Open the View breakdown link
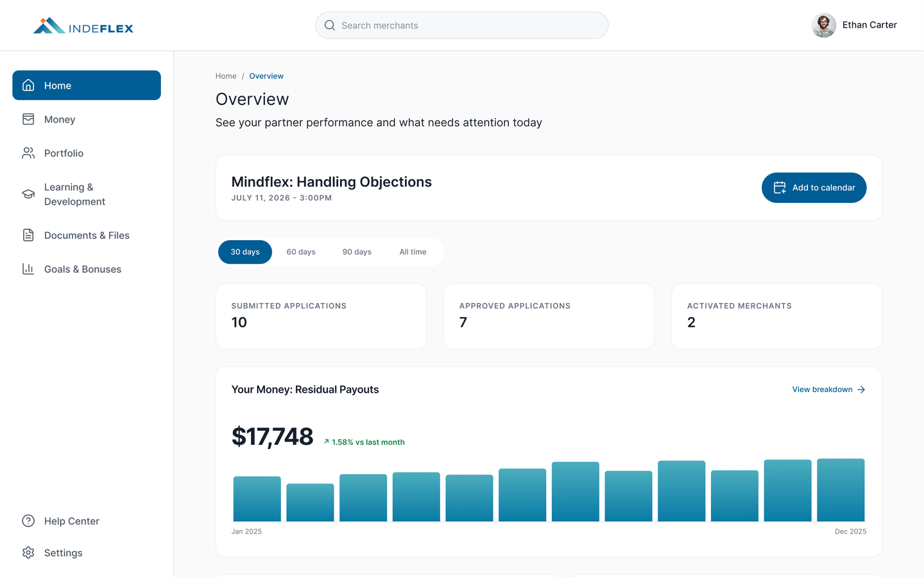 coord(828,390)
